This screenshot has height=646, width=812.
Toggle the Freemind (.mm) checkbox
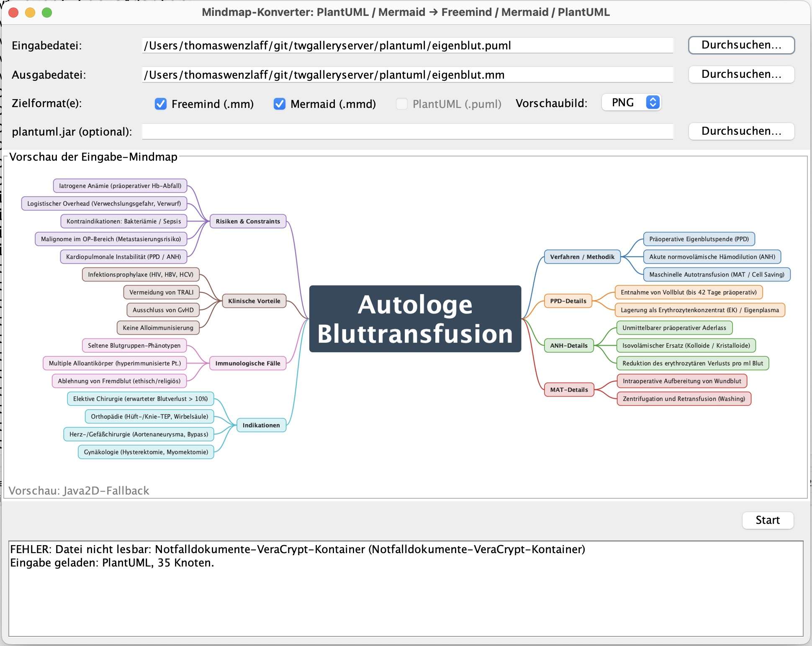161,104
